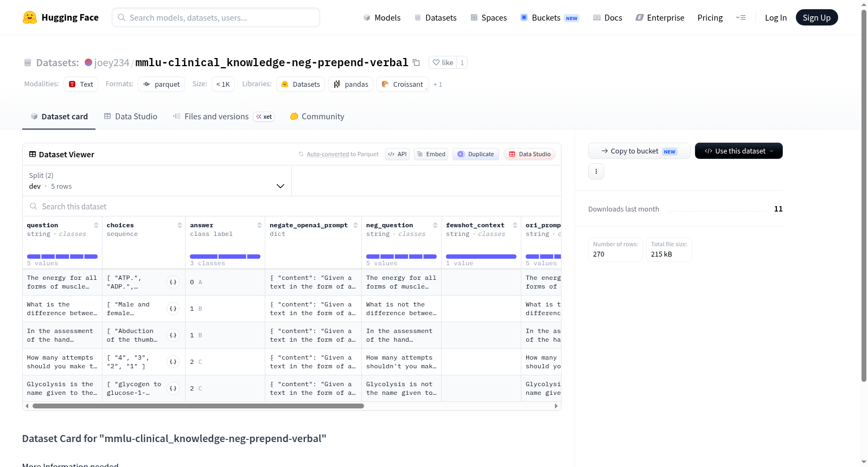Click the Croissant library tag
The height and width of the screenshot is (467, 868).
(x=403, y=84)
